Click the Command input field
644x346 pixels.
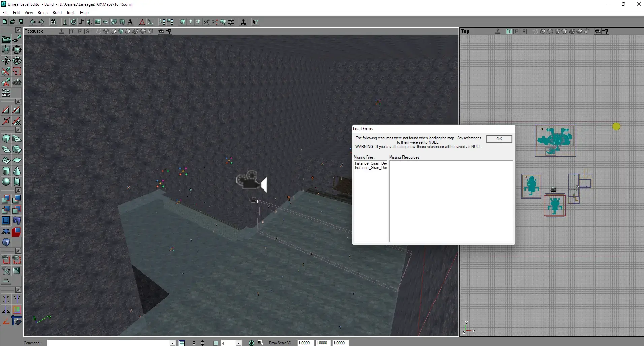coord(109,343)
